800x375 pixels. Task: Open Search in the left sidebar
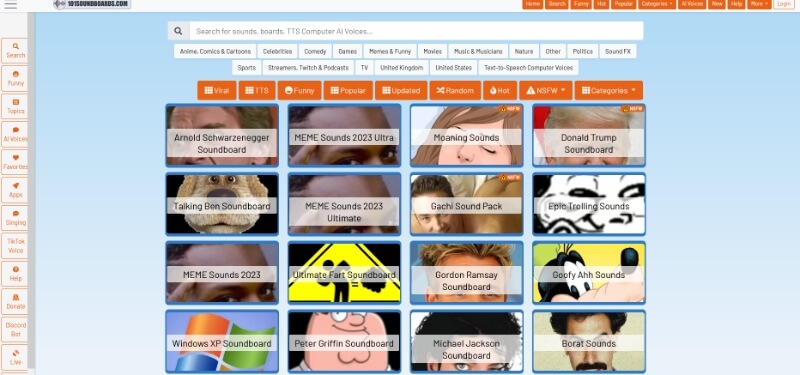15,51
